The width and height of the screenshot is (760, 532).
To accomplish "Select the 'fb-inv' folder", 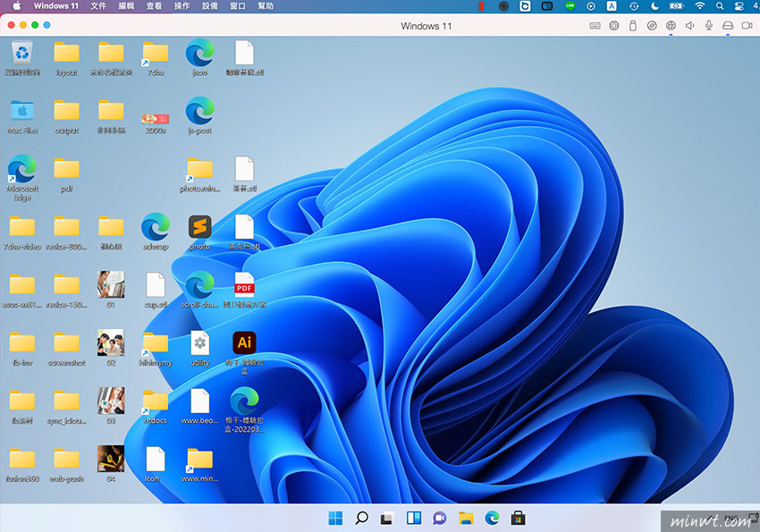I will [x=22, y=342].
